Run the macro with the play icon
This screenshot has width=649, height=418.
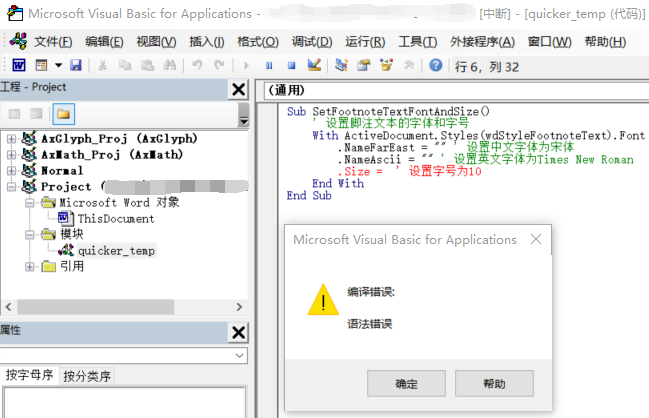[x=247, y=65]
